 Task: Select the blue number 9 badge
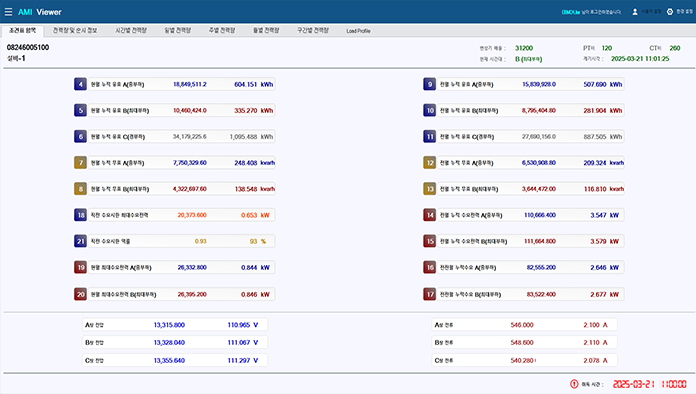pos(430,84)
